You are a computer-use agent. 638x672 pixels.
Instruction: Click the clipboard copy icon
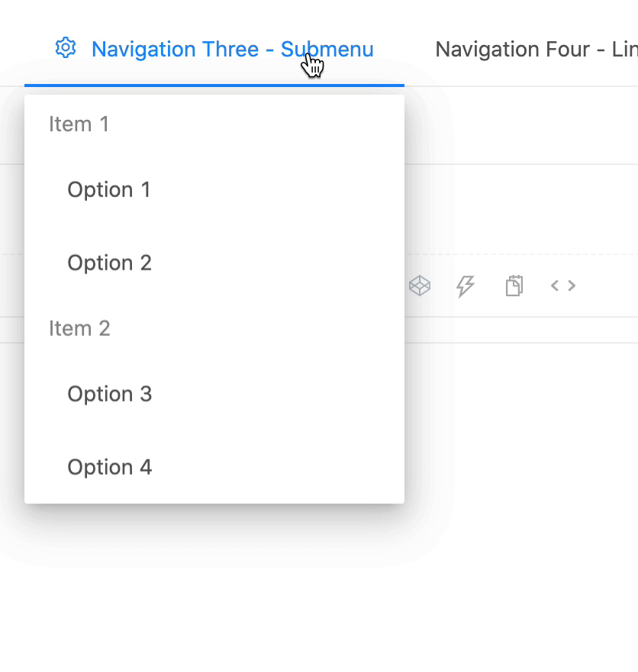tap(514, 286)
